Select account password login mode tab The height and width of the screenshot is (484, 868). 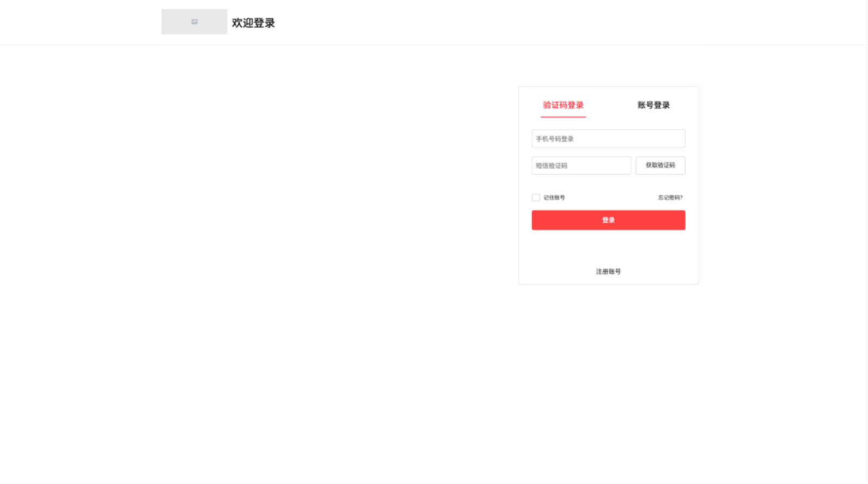tap(653, 105)
